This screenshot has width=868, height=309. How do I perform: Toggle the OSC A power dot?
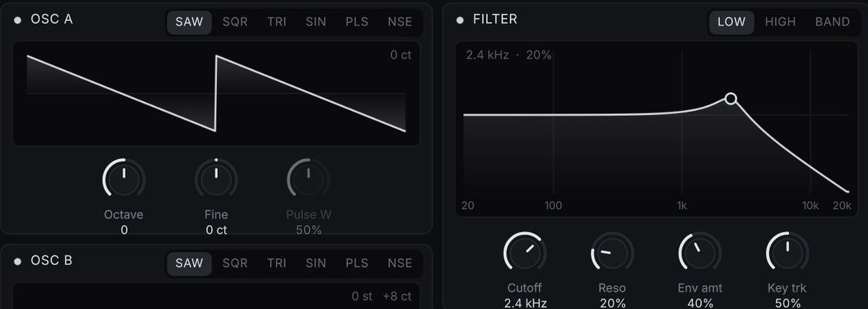[18, 20]
